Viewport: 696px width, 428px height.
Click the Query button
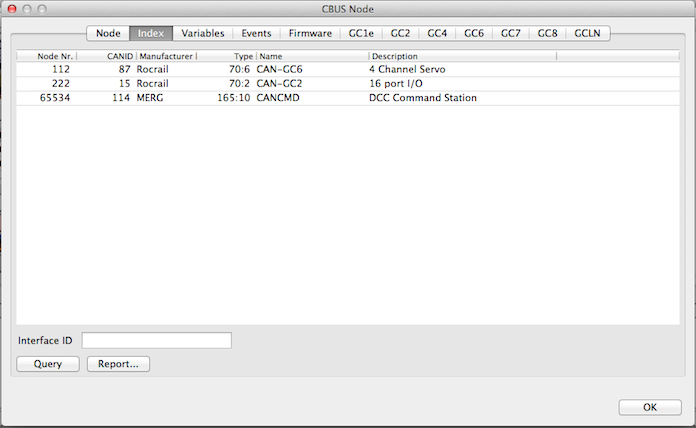[48, 364]
